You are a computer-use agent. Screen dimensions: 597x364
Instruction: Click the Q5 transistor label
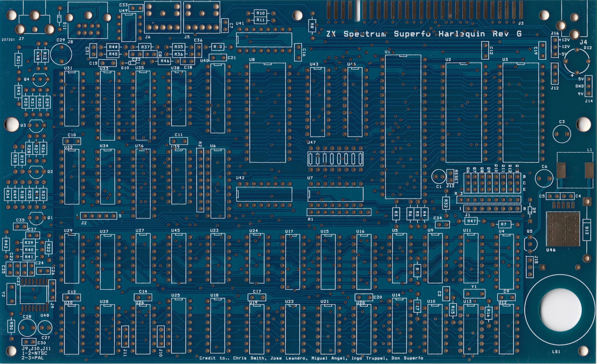(530, 231)
